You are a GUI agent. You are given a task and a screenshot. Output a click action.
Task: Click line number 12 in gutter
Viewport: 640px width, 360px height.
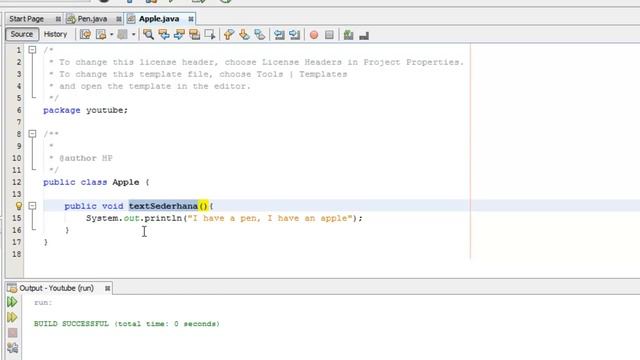point(17,182)
